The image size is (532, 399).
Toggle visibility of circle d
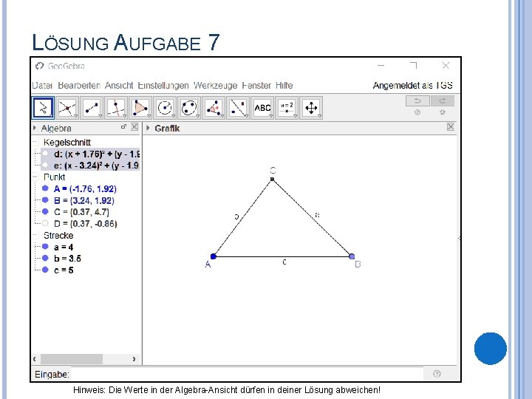(x=45, y=154)
